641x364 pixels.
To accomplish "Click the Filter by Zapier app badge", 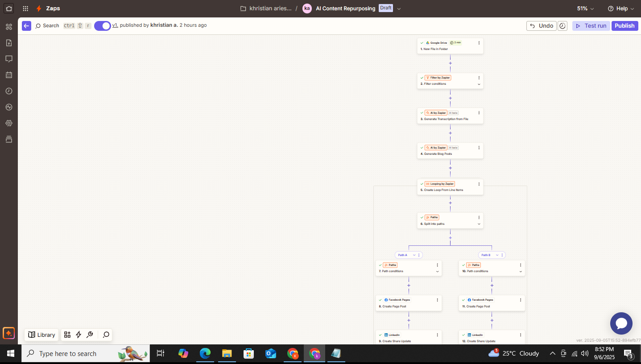I will pyautogui.click(x=438, y=78).
